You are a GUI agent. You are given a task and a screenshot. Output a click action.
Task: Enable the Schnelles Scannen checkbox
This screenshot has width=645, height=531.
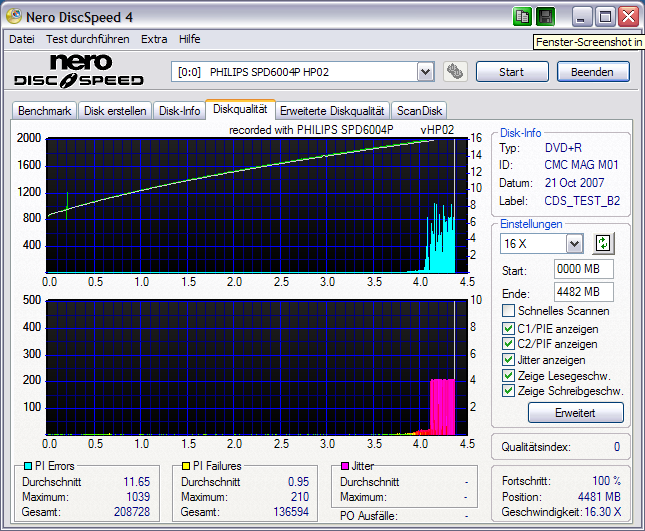(x=508, y=311)
